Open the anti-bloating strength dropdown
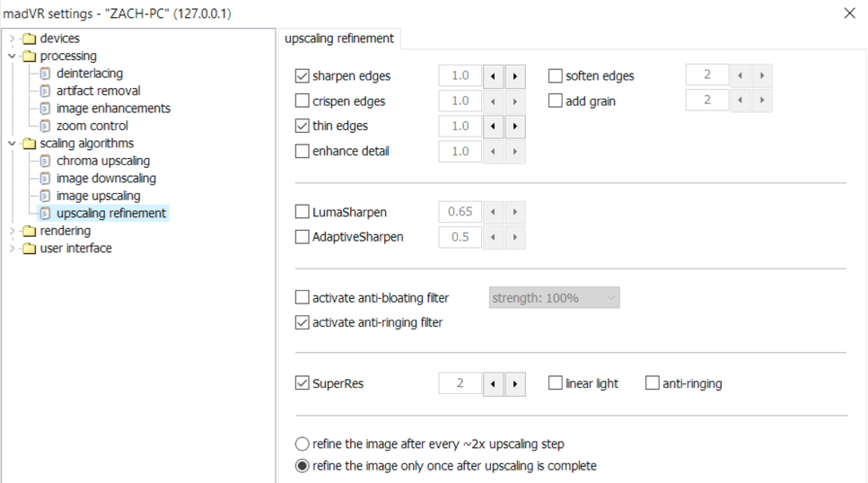Image resolution: width=868 pixels, height=483 pixels. click(554, 298)
